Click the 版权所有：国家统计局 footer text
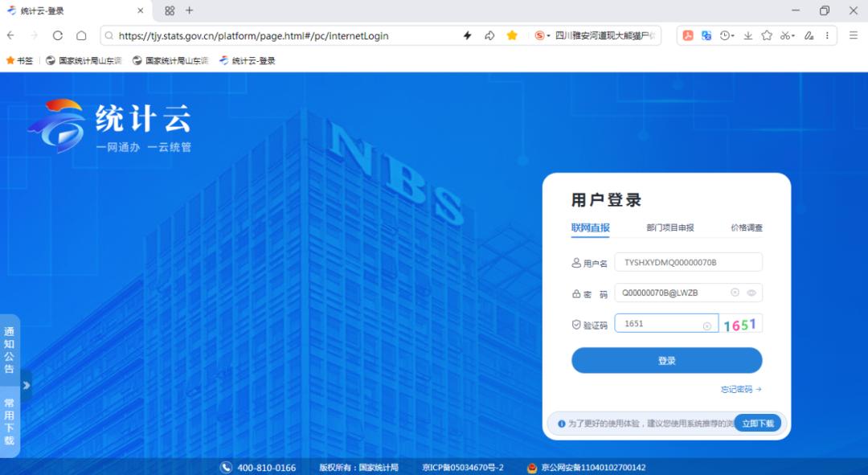This screenshot has height=475, width=868. click(x=358, y=468)
